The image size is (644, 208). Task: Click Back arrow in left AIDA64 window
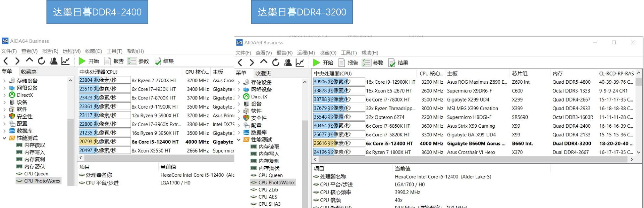point(6,61)
